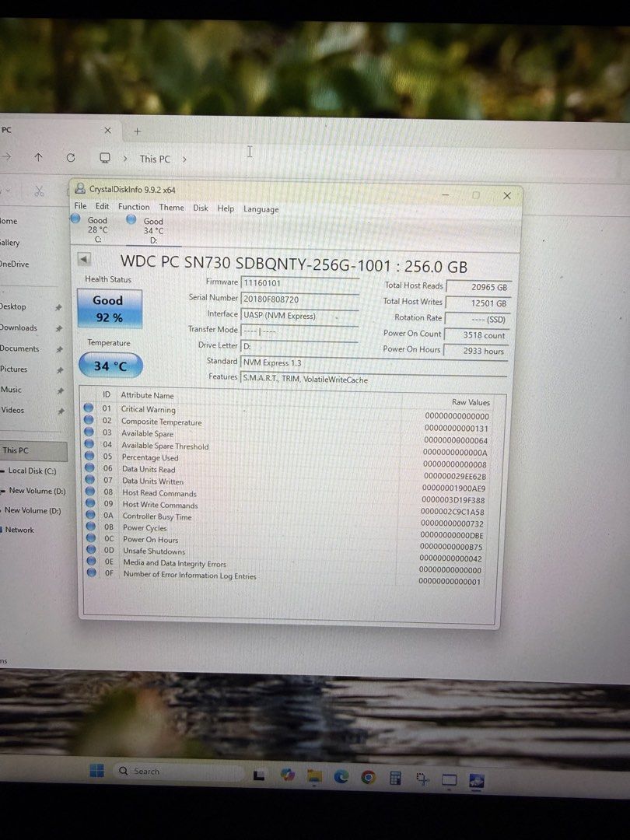The width and height of the screenshot is (630, 840).
Task: Close the File Explorer PC tab
Action: point(107,130)
